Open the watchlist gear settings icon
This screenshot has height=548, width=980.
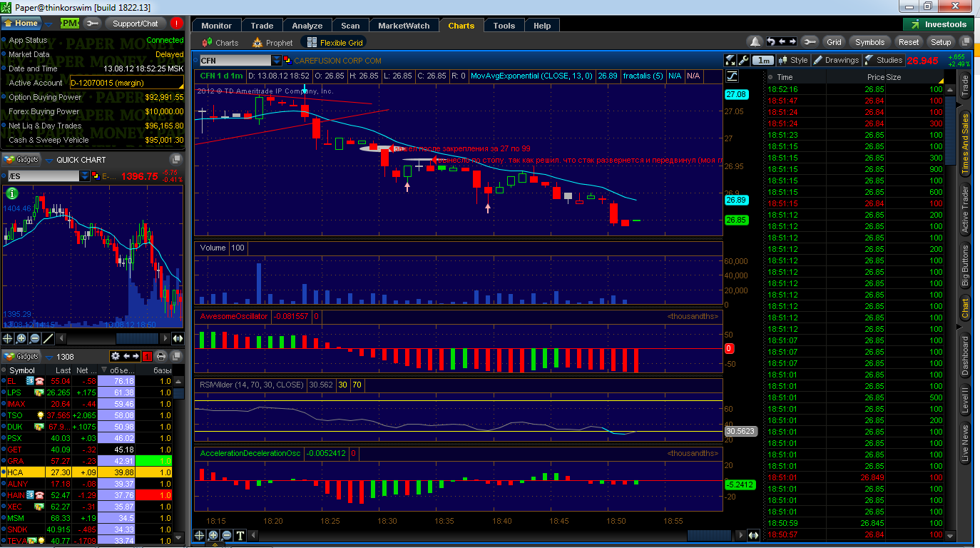tap(115, 356)
